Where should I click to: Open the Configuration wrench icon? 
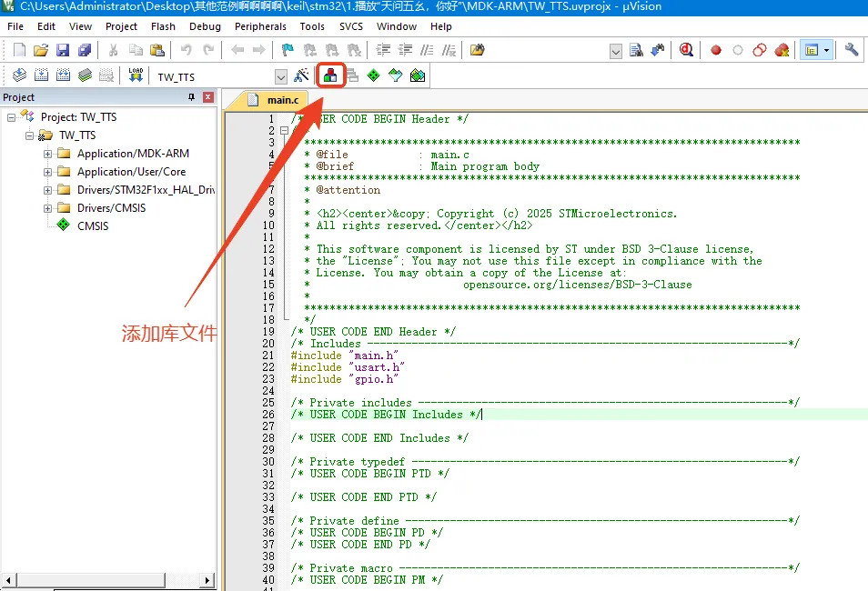[x=852, y=50]
